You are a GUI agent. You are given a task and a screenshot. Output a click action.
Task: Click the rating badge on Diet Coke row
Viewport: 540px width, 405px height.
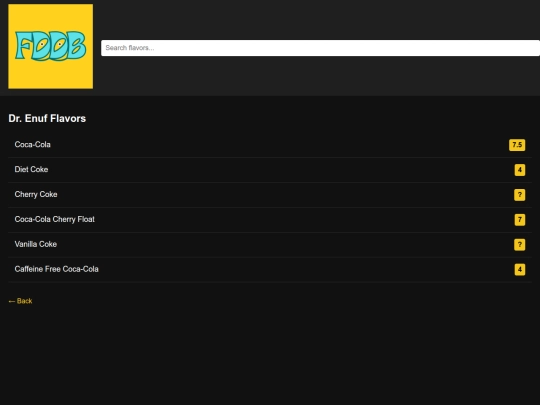[x=520, y=170]
